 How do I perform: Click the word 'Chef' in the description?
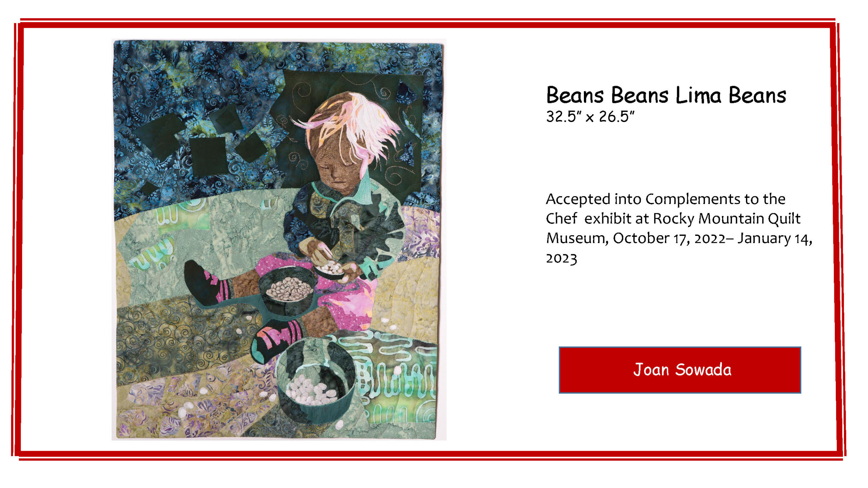pyautogui.click(x=561, y=219)
